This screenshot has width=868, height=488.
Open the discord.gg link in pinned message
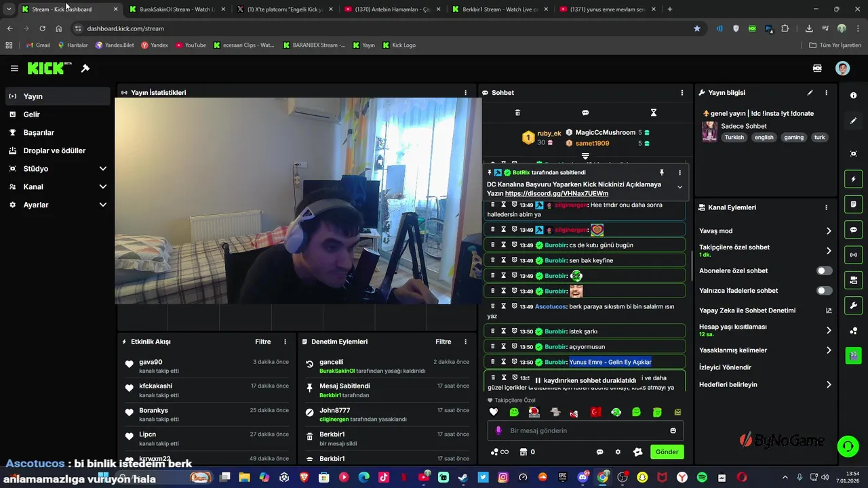tap(557, 194)
